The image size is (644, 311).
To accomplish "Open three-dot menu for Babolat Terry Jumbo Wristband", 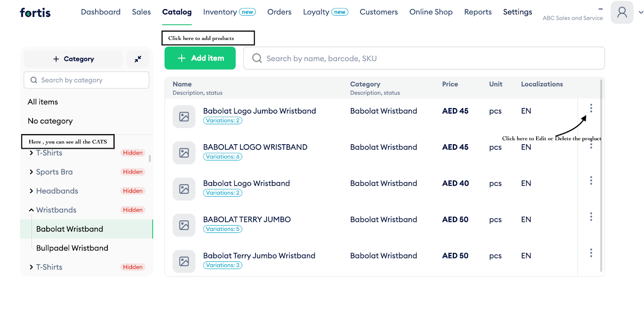I will pos(591,253).
